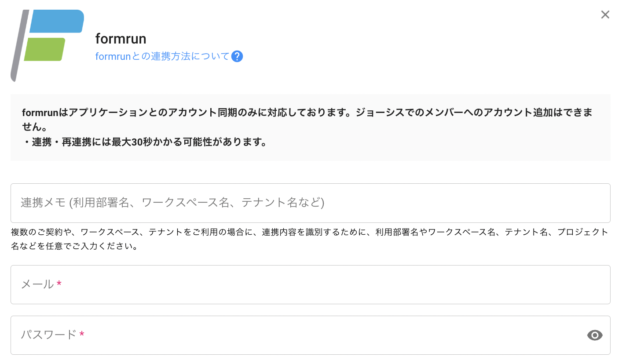Click the formrun title heading
The width and height of the screenshot is (622, 364).
(121, 39)
